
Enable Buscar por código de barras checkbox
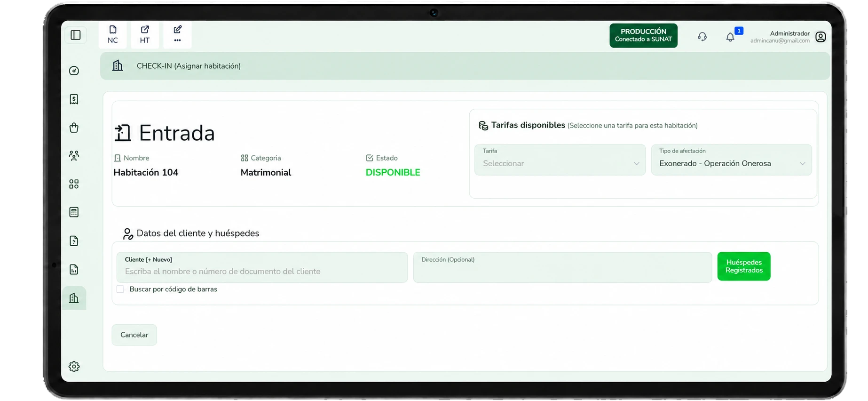[x=120, y=289]
